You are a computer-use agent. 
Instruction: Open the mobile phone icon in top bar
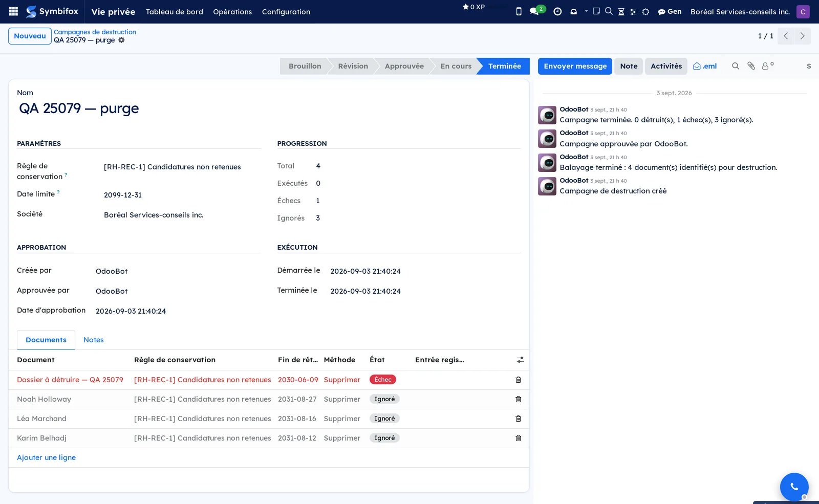[519, 11]
